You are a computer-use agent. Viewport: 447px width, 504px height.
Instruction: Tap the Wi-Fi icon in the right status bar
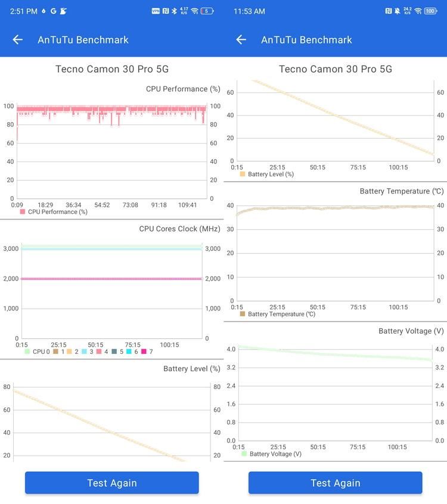(418, 11)
